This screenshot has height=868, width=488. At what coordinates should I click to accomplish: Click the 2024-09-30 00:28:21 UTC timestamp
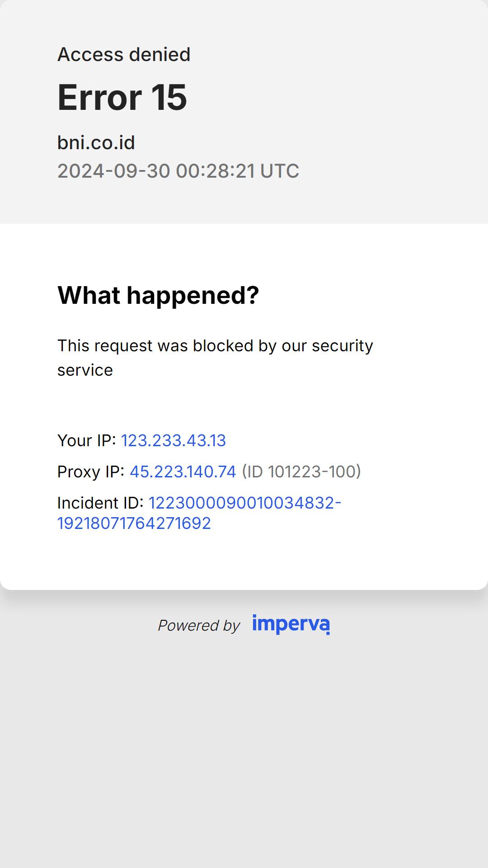pos(178,171)
